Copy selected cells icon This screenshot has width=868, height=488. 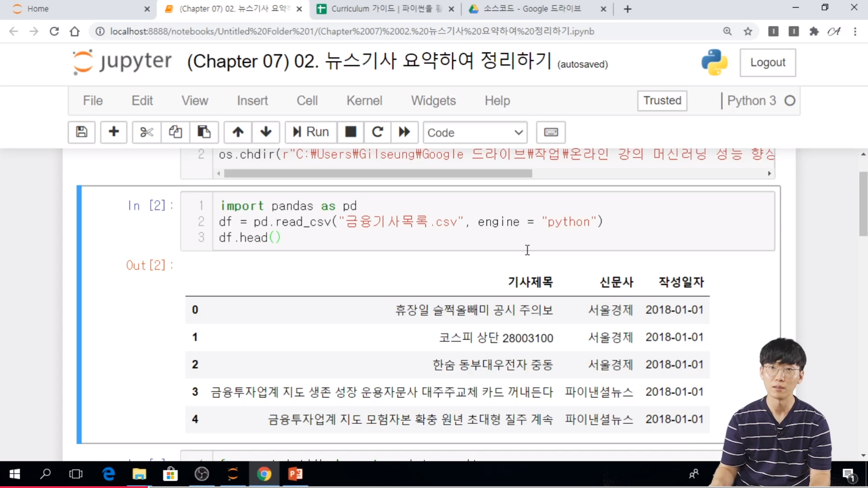(x=175, y=132)
